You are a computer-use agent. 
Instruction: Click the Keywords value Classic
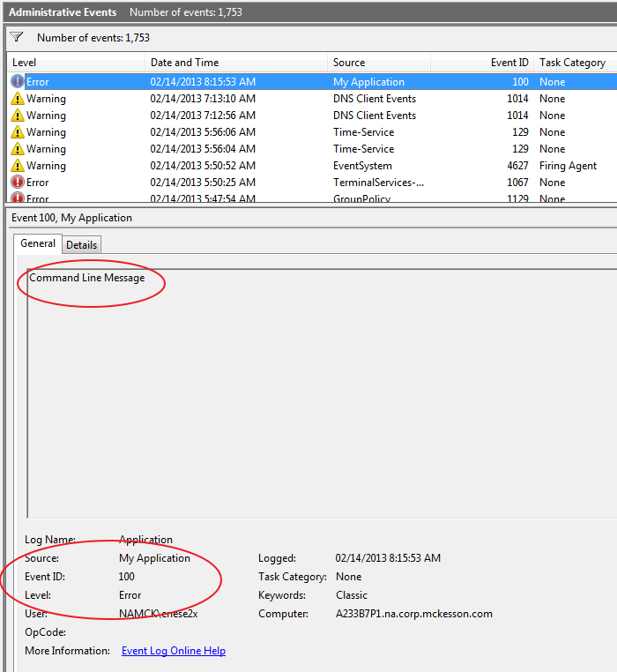(x=352, y=595)
